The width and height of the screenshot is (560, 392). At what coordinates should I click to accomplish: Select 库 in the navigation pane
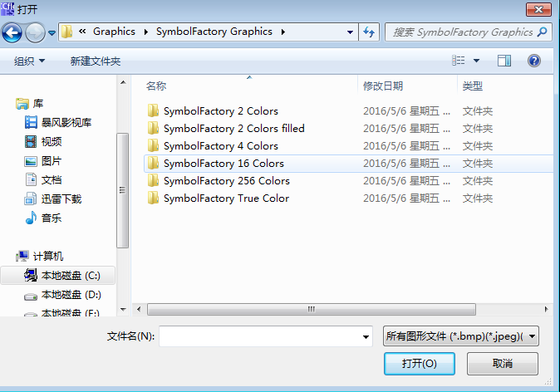(x=38, y=104)
